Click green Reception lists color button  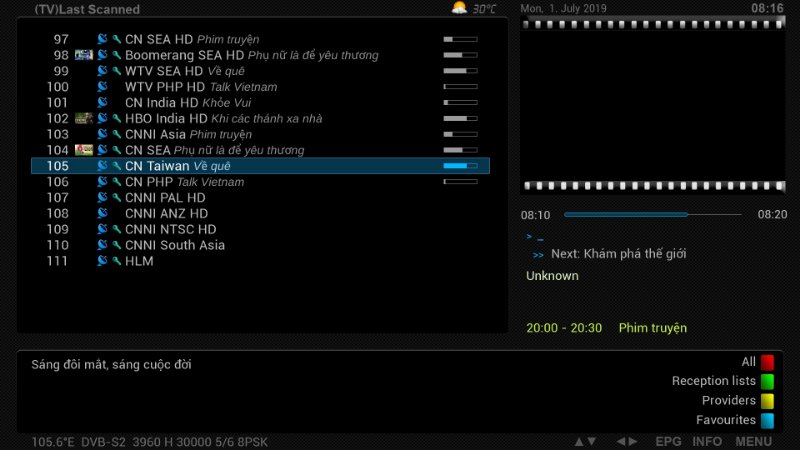(767, 381)
